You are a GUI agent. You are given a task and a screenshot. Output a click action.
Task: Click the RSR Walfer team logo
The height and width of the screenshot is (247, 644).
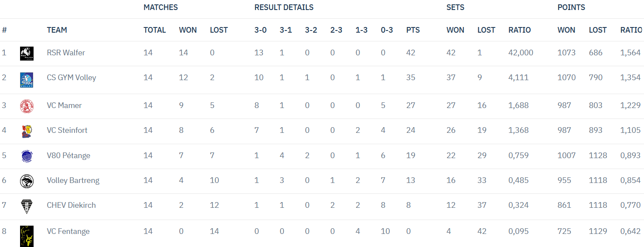coord(27,54)
